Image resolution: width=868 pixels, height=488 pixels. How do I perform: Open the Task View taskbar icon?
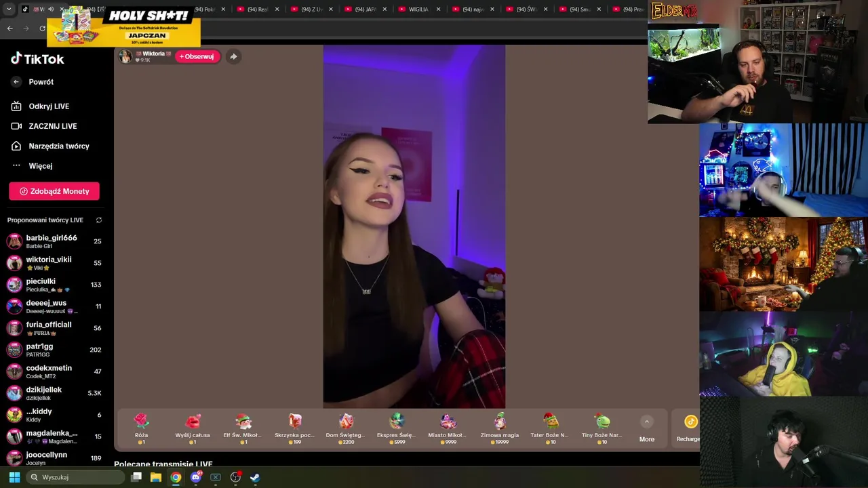pyautogui.click(x=136, y=477)
